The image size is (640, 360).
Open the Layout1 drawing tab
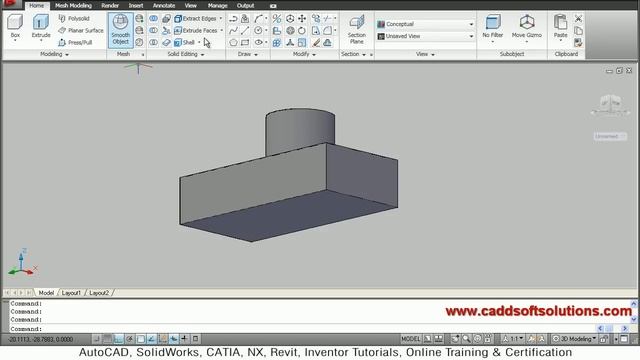pyautogui.click(x=71, y=293)
